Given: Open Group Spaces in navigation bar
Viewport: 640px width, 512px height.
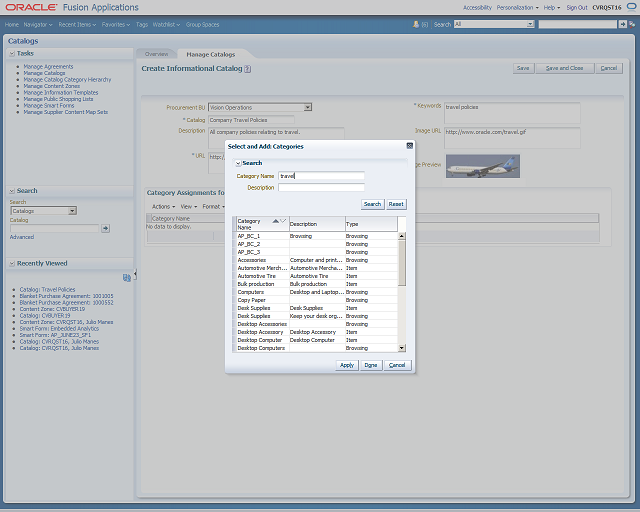Looking at the screenshot, I should [x=202, y=24].
